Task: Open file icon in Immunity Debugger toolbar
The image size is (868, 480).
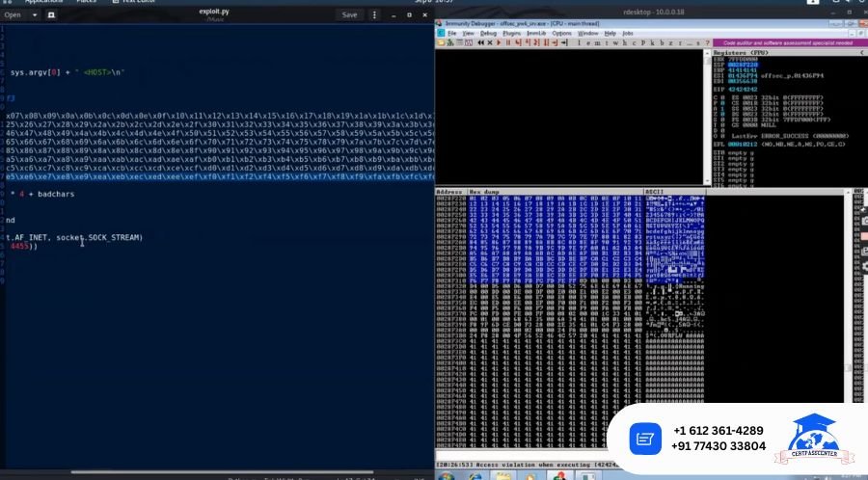Action: pos(441,43)
